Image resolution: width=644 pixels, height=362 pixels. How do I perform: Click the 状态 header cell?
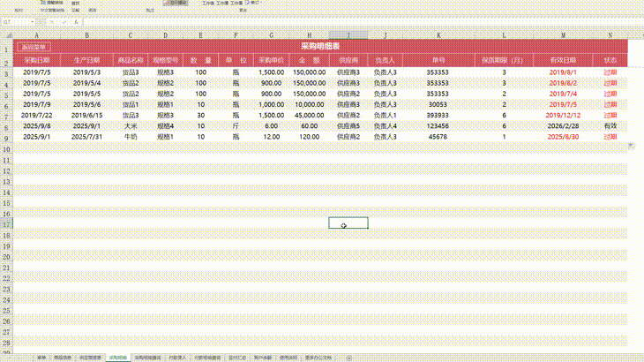tap(610, 60)
